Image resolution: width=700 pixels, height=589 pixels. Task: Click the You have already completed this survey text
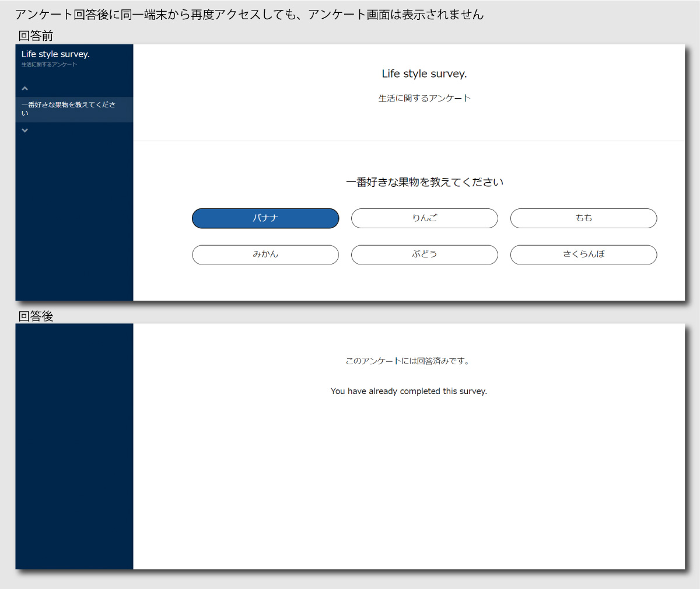[x=408, y=391]
